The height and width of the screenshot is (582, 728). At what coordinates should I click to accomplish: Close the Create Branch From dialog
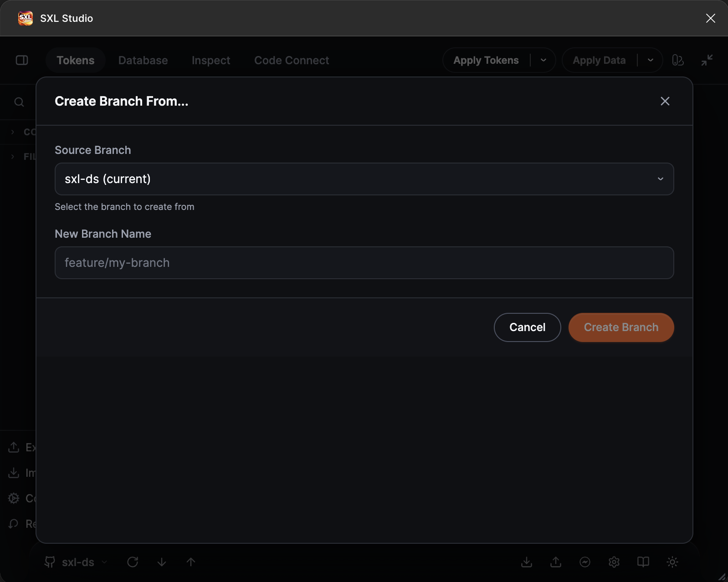point(665,101)
